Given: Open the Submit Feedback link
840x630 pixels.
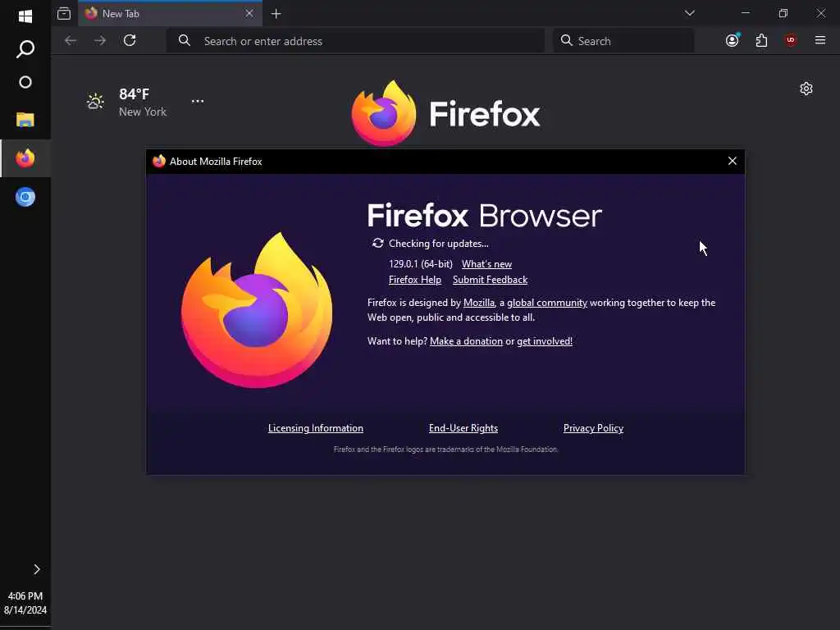Looking at the screenshot, I should (490, 280).
